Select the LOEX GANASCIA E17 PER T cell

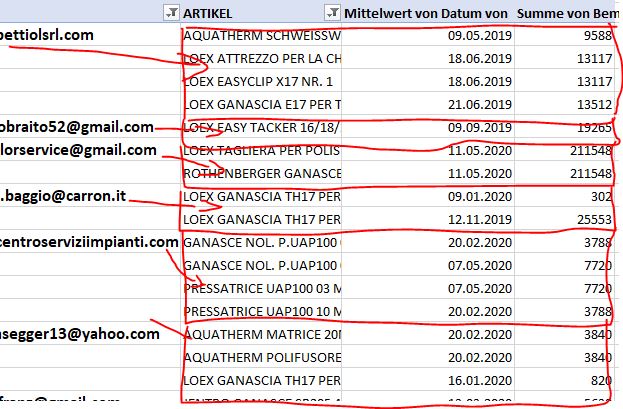pos(262,105)
